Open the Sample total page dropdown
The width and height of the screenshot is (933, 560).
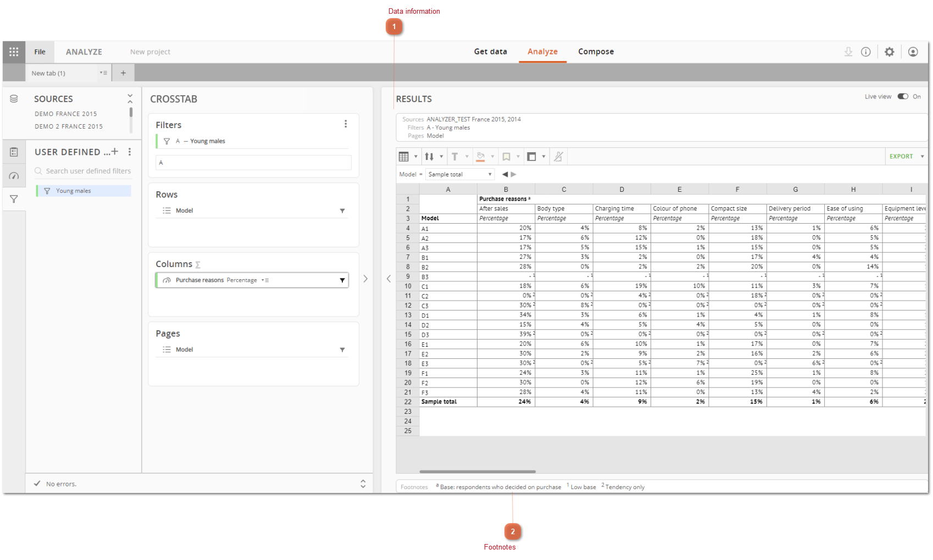click(460, 174)
